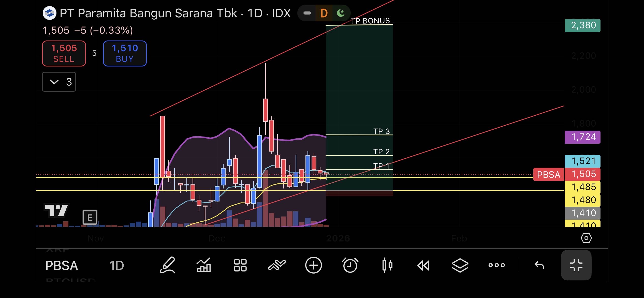Create an alert with the clock icon
The image size is (644, 298).
pyautogui.click(x=350, y=265)
